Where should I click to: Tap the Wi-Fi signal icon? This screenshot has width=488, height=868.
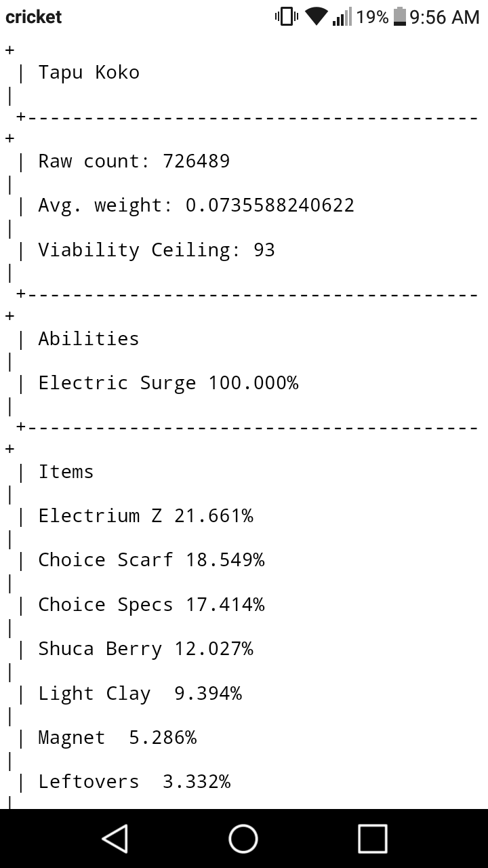click(x=316, y=16)
